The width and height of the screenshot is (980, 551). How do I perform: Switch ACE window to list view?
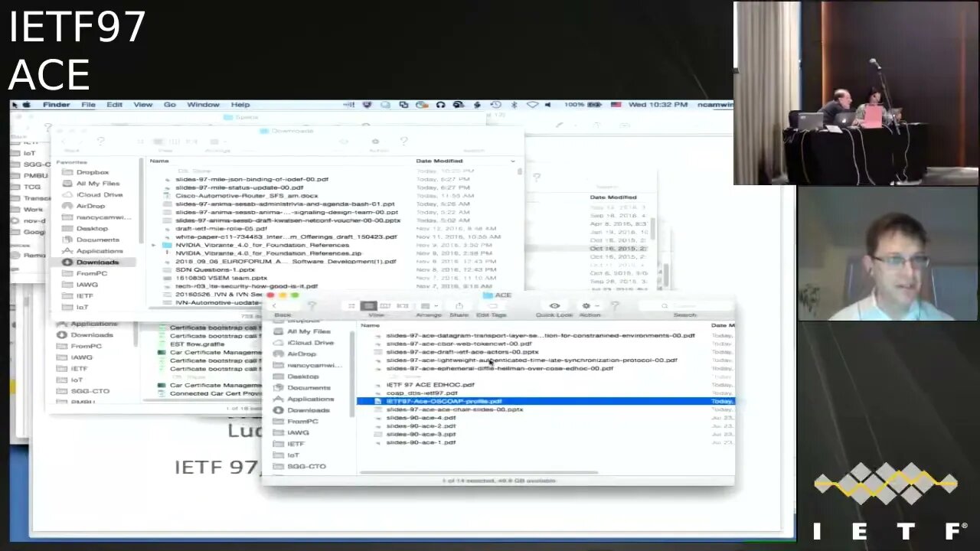pos(369,306)
